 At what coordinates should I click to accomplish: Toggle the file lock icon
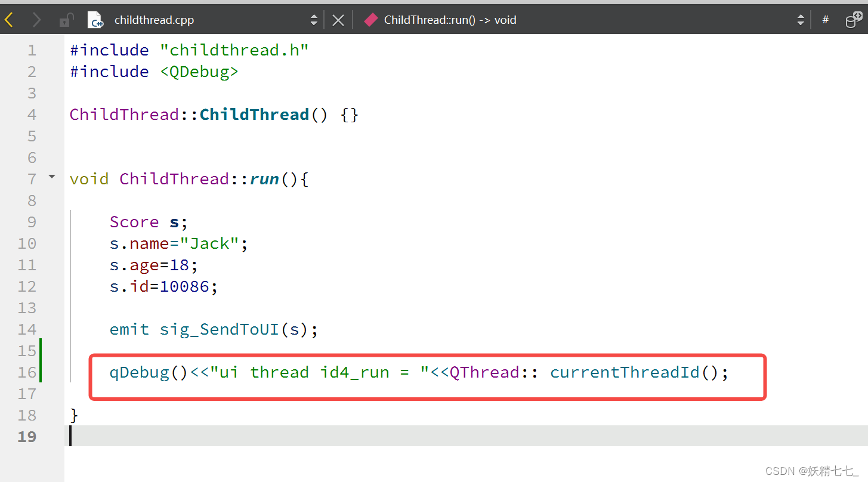coord(66,20)
